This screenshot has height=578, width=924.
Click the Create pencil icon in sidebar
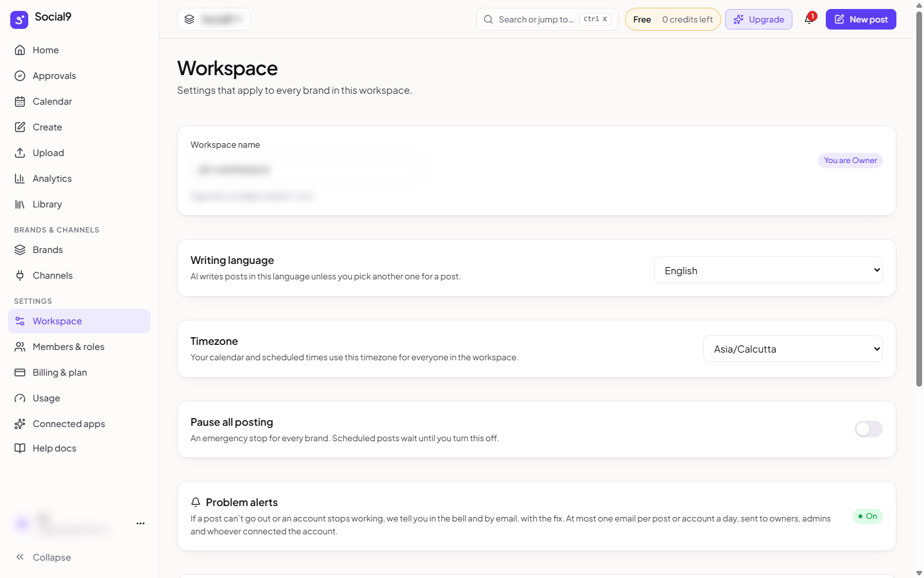(20, 127)
